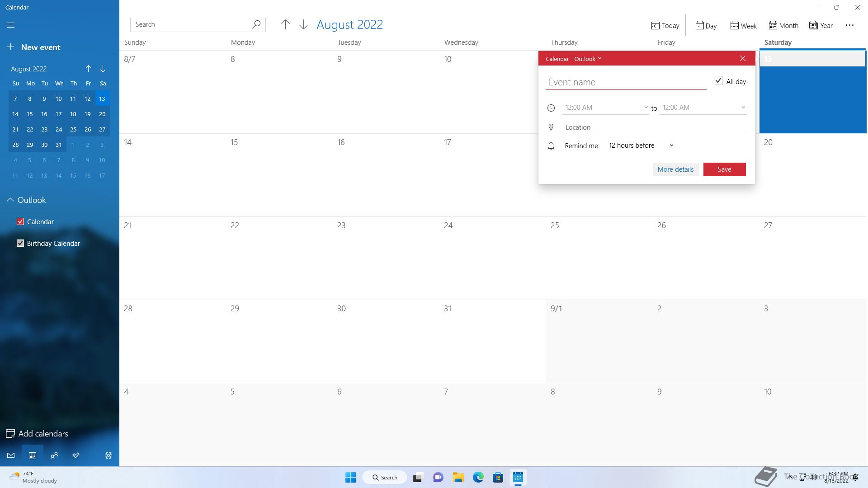Click the clock icon in event popup
This screenshot has width=868, height=488.
pos(551,108)
